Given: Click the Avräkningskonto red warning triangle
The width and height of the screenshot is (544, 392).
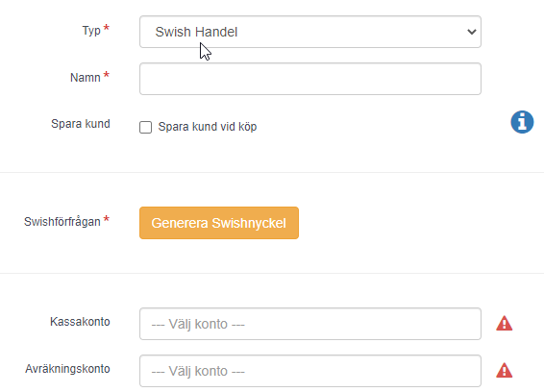Looking at the screenshot, I should 504,370.
